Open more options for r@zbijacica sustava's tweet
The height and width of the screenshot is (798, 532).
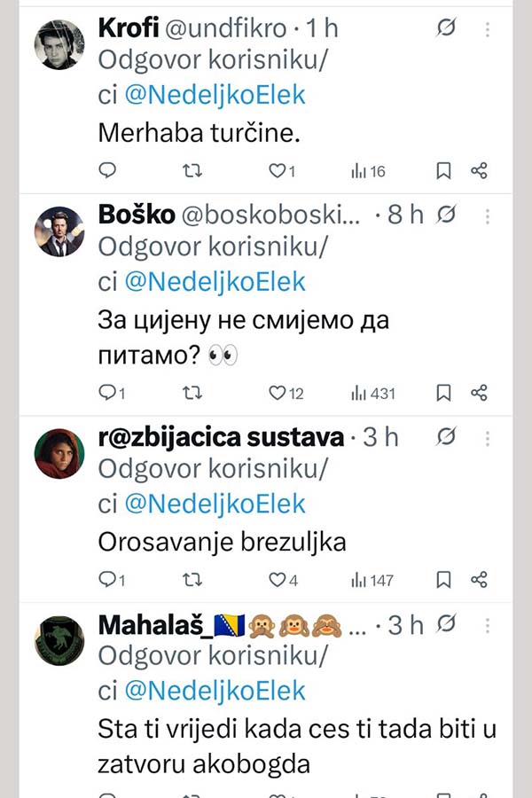pos(488,438)
